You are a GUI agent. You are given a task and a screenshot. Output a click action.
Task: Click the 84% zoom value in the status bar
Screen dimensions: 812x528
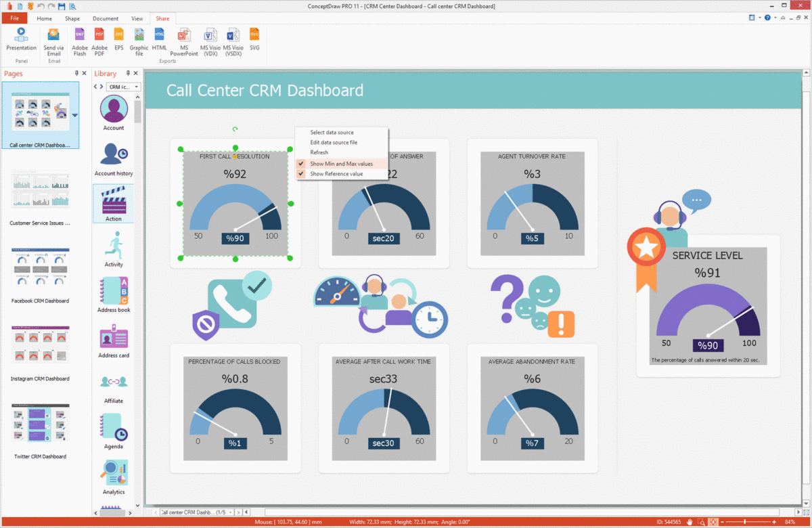(x=790, y=523)
